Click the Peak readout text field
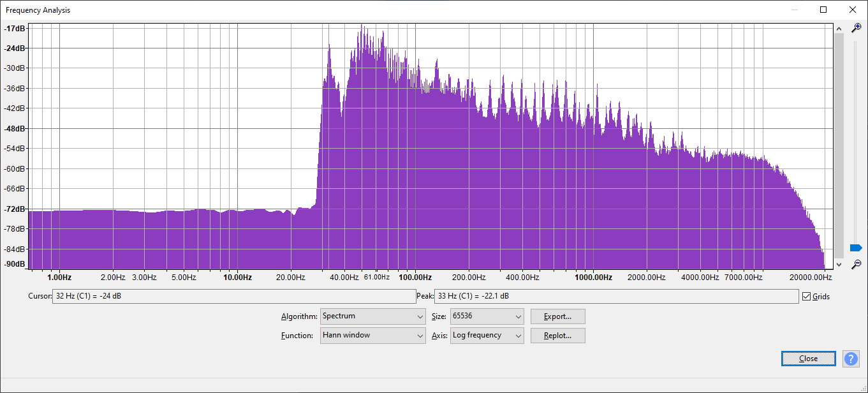This screenshot has height=393, width=868. (x=616, y=297)
